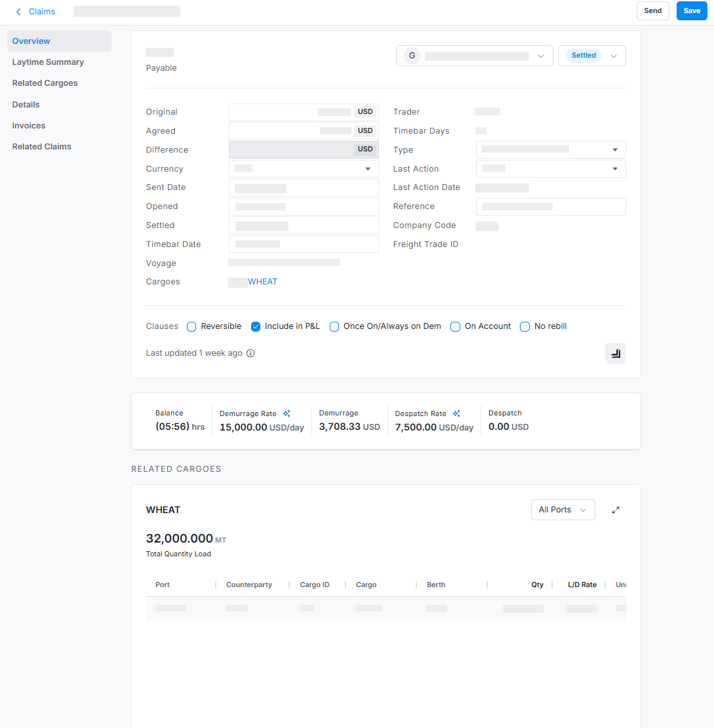Click into the Reference input field
Image resolution: width=714 pixels, height=728 pixels.
(551, 206)
